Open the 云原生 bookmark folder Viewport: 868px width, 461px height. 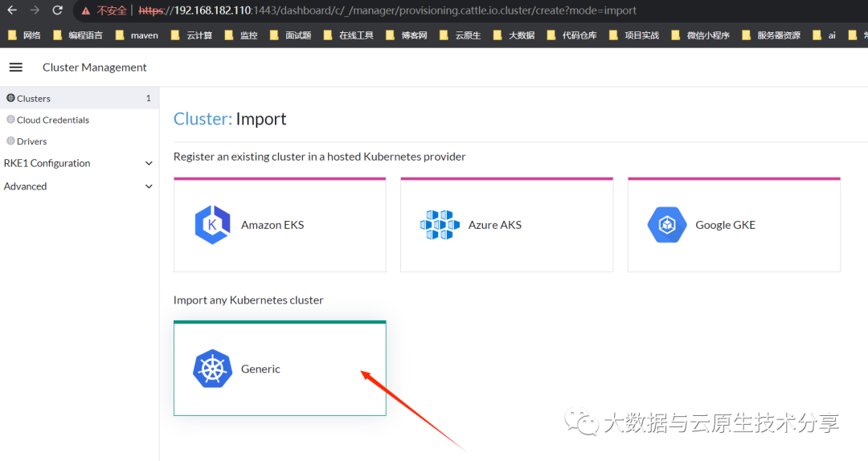tap(460, 35)
